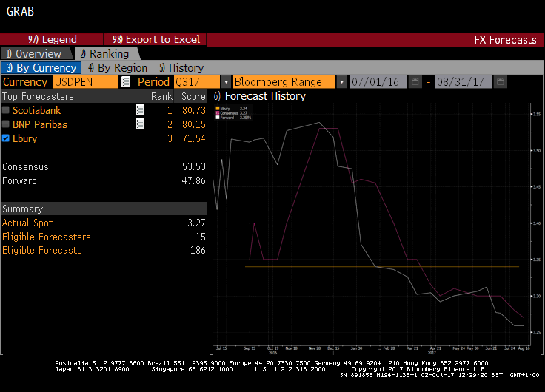Click the start date field 07/01/16

378,82
